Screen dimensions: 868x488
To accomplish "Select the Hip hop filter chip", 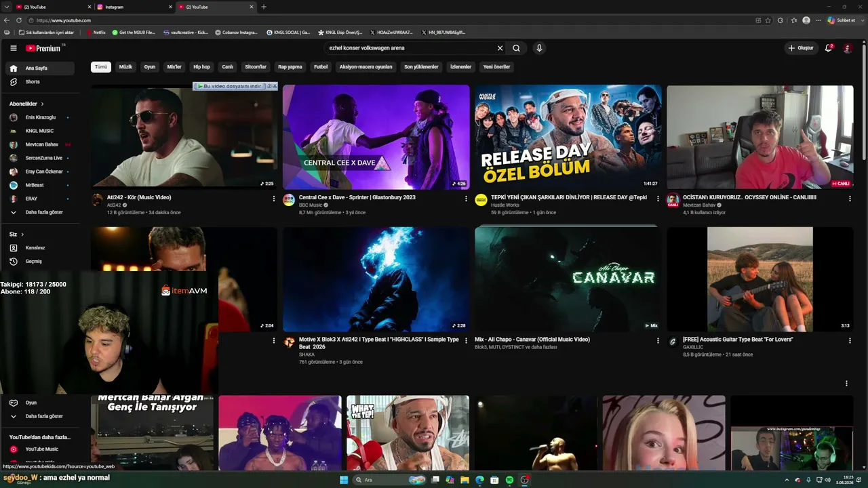I will point(201,67).
